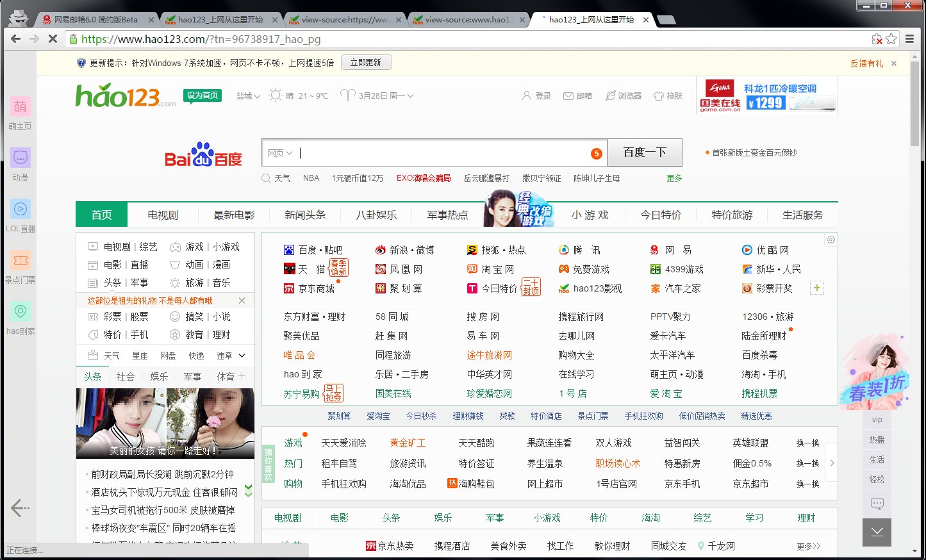
Task: Open 萌主页 in left sidebar
Action: coord(20,113)
